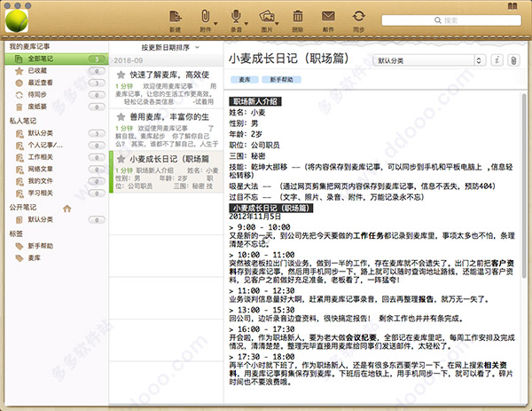The image size is (532, 411).
Task: Open recording dropdown arrow beside 录音
Action: (x=246, y=23)
